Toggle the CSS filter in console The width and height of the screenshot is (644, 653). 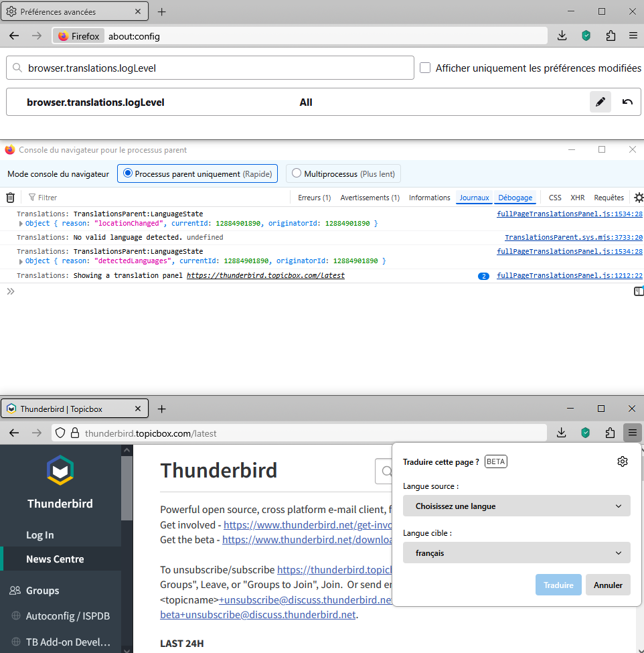tap(555, 198)
